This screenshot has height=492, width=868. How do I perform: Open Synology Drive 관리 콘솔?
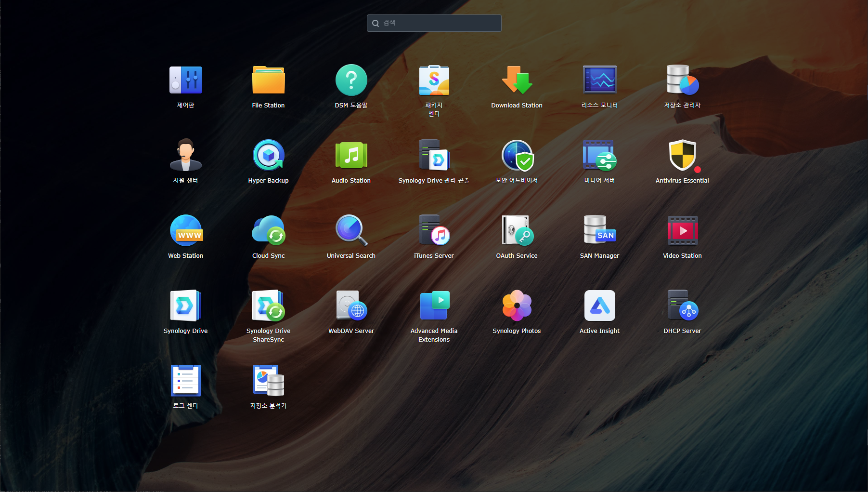434,155
